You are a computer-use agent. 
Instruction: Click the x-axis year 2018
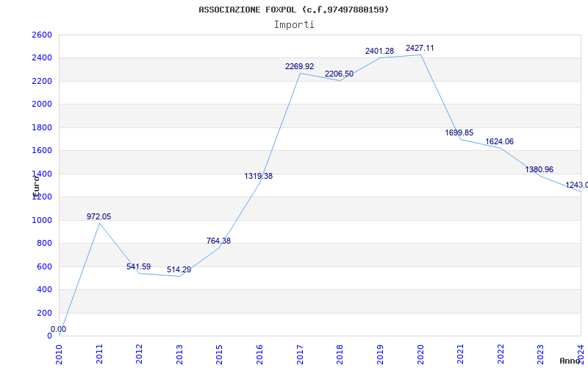[340, 354]
